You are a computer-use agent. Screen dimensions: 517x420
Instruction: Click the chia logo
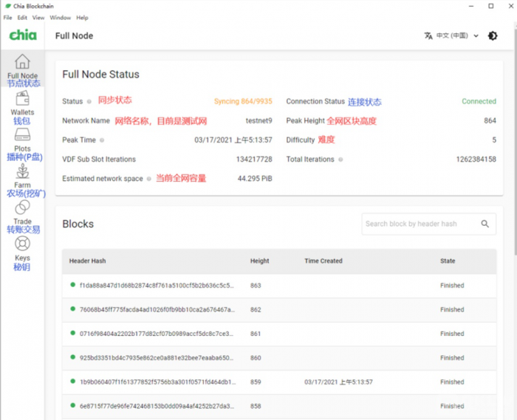point(23,35)
